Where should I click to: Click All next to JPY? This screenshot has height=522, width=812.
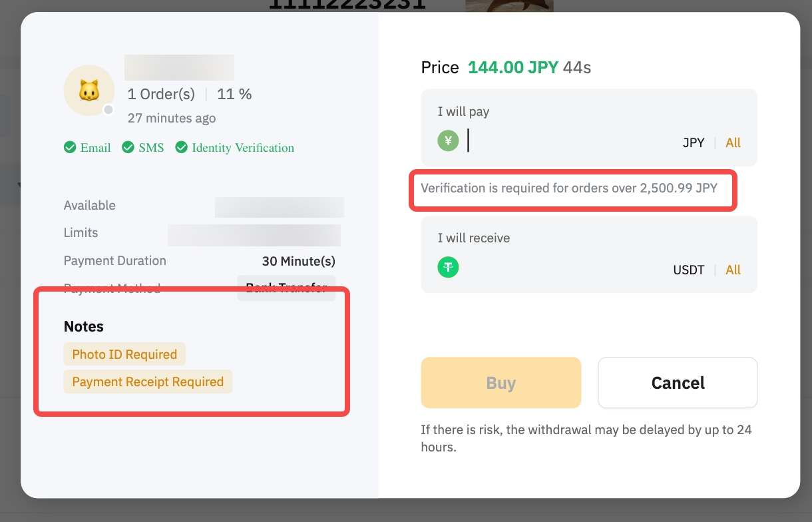733,142
